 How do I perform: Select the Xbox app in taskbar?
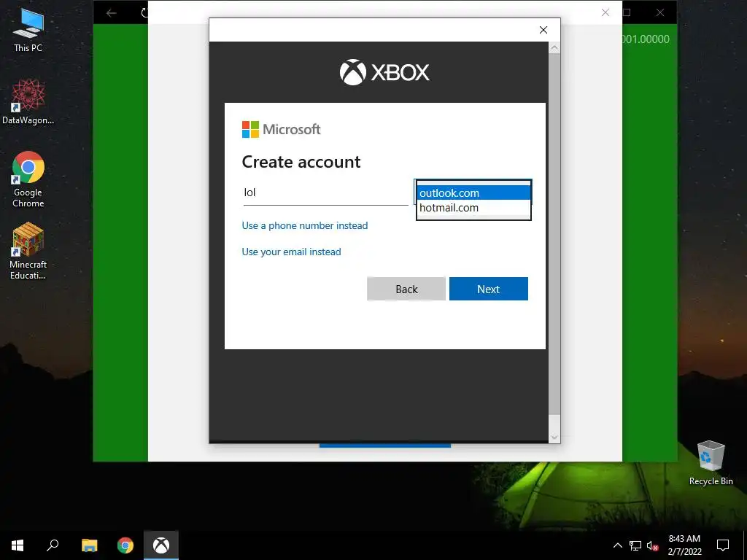click(161, 545)
